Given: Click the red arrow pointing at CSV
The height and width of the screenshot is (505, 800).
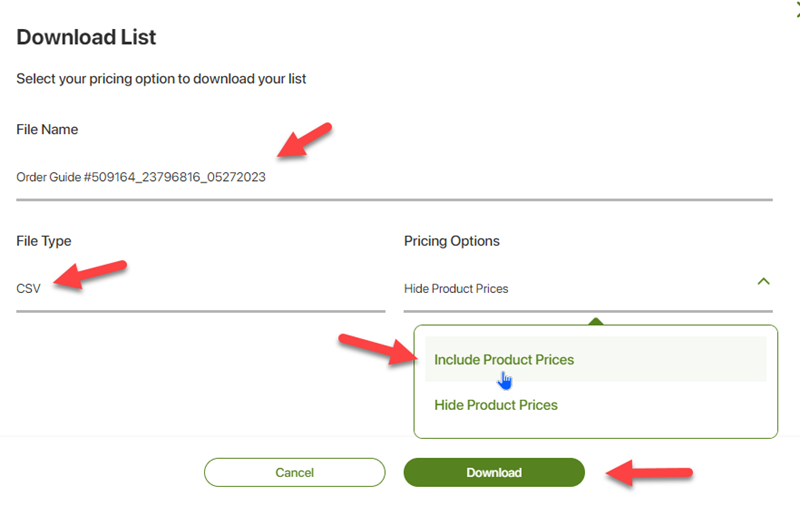Looking at the screenshot, I should click(x=90, y=274).
